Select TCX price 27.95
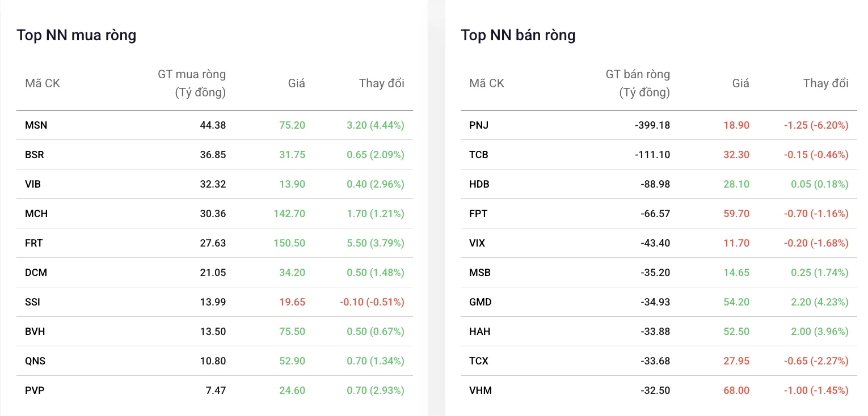 pos(736,361)
